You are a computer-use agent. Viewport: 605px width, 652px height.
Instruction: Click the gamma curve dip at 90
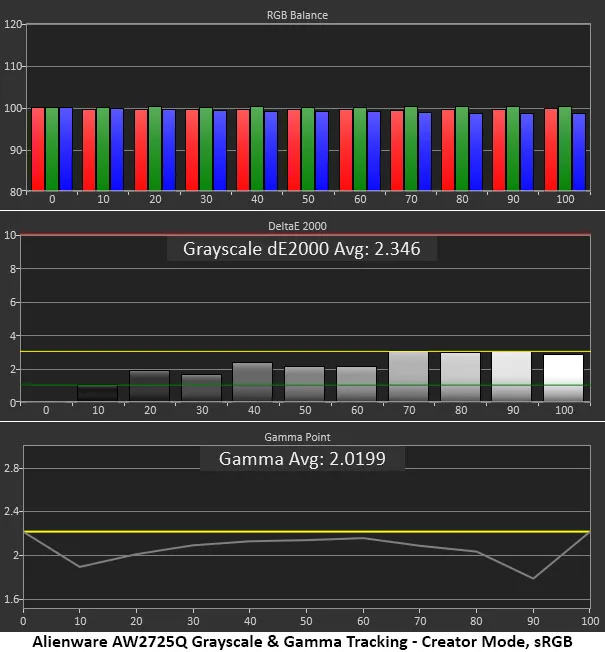[x=533, y=578]
